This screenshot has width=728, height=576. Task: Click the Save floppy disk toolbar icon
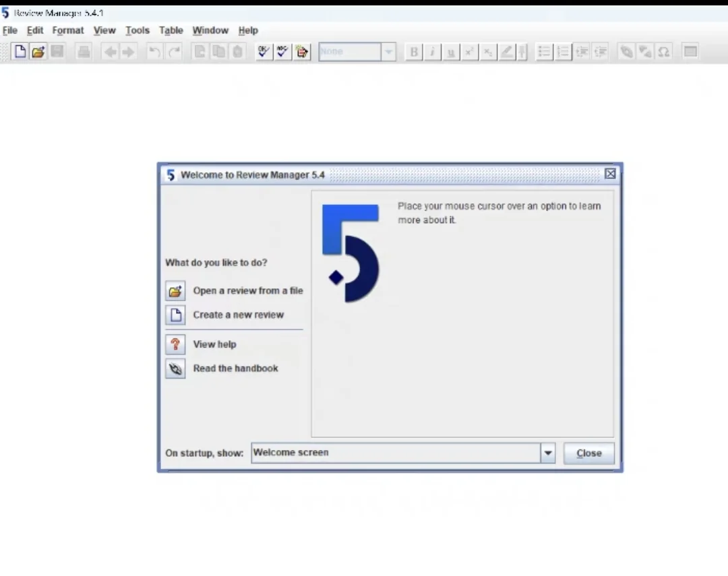(57, 51)
